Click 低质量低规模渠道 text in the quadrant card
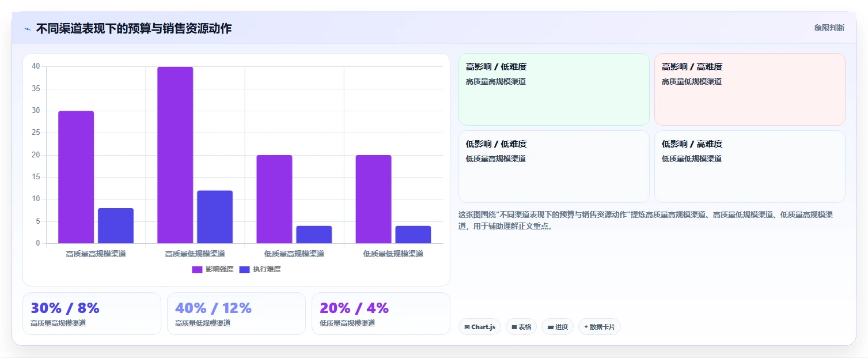Screen dimensions: 868x358 692,159
